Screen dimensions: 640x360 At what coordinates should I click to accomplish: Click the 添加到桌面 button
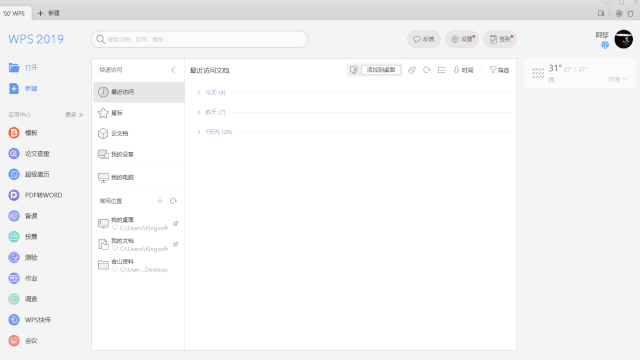click(x=381, y=70)
